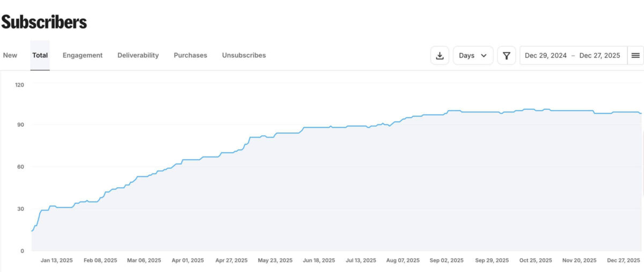Open the hamburger menu beside date range
644x272 pixels.
(x=635, y=55)
